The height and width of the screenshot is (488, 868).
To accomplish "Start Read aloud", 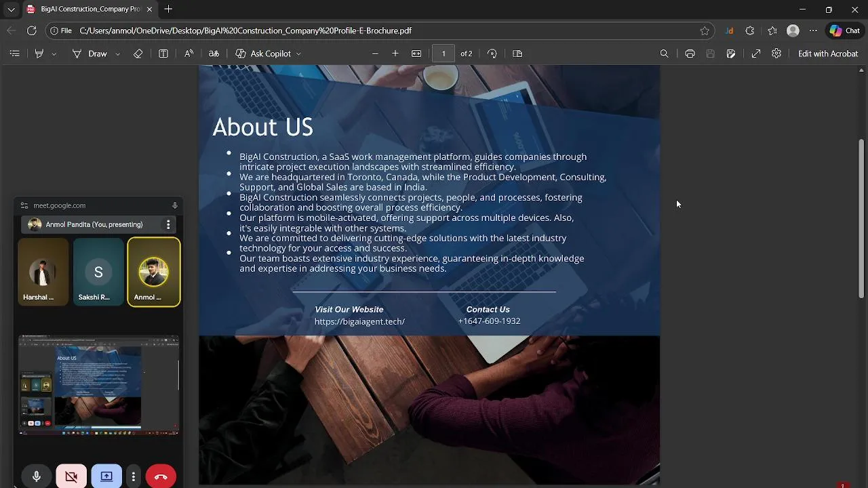I will coord(189,54).
